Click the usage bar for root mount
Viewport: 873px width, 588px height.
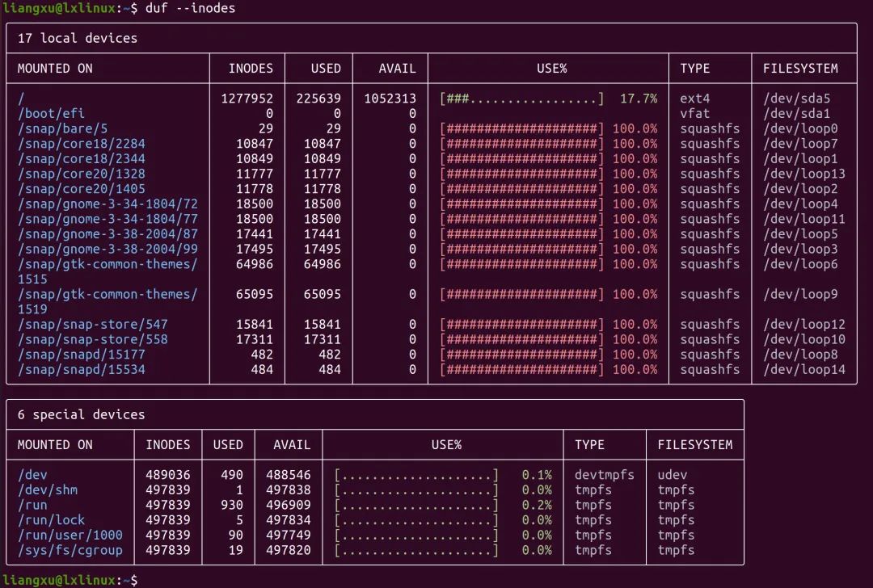[521, 99]
